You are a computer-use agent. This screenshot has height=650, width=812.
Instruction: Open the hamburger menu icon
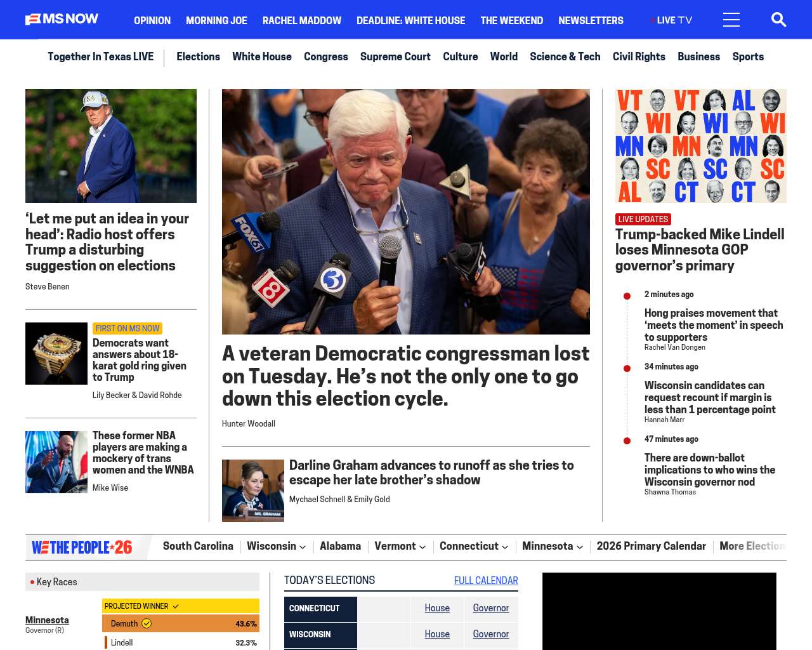(731, 20)
